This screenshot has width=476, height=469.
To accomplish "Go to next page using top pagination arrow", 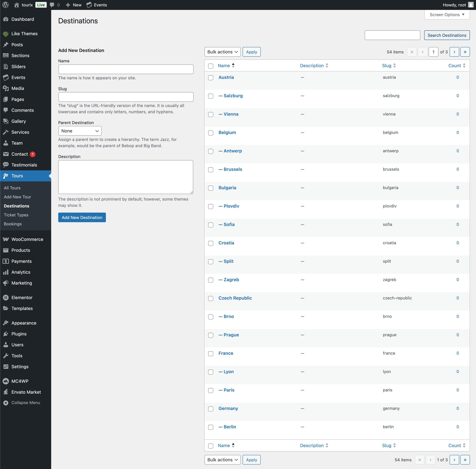I will [x=454, y=52].
